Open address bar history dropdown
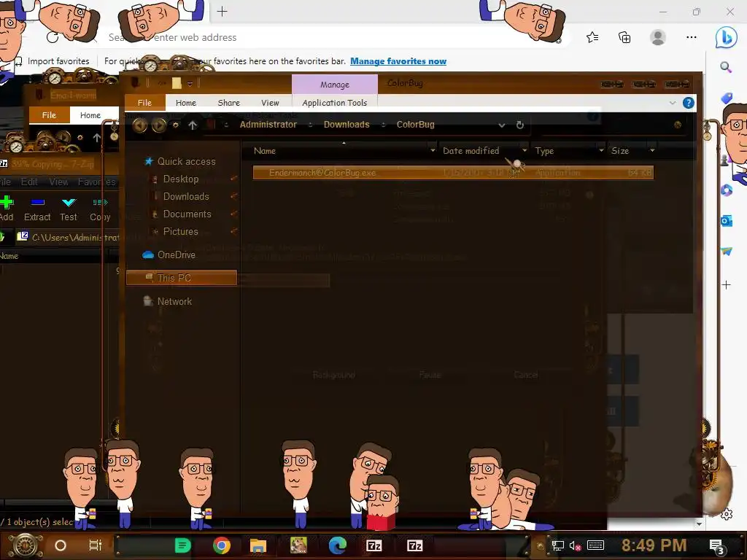This screenshot has height=560, width=747. point(502,125)
